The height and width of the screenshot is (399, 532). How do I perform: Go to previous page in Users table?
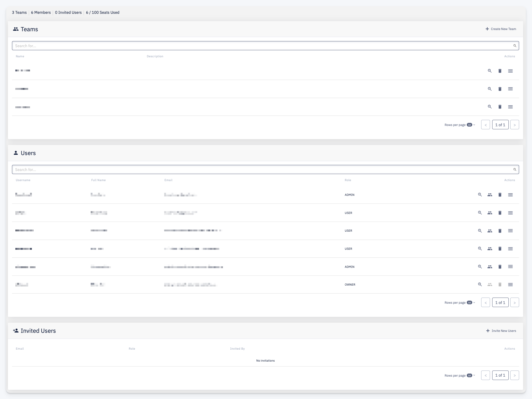485,302
